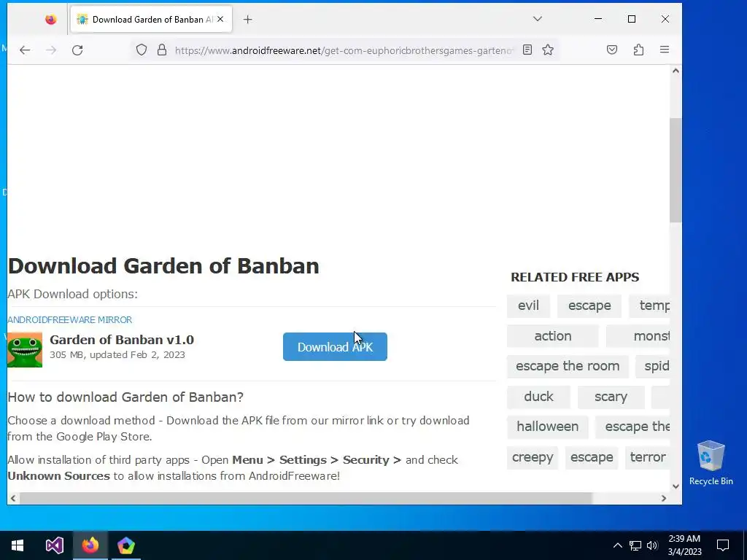Viewport: 747px width, 560px height.
Task: Select the partially visible 'monst' tag
Action: tap(638, 335)
